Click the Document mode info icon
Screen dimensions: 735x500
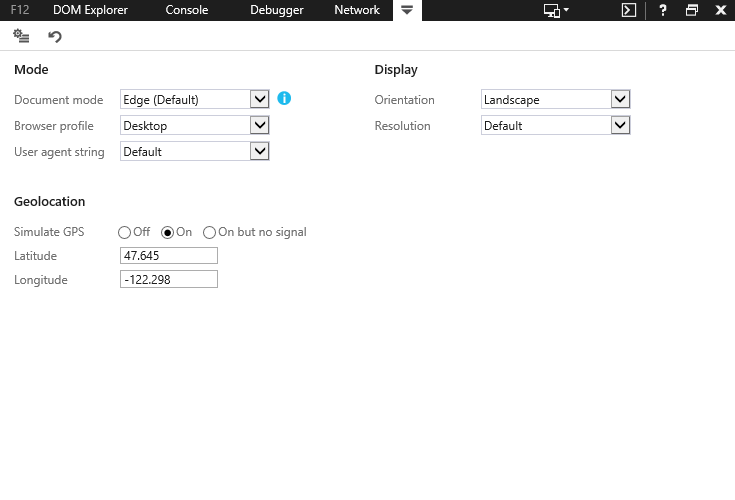point(284,98)
